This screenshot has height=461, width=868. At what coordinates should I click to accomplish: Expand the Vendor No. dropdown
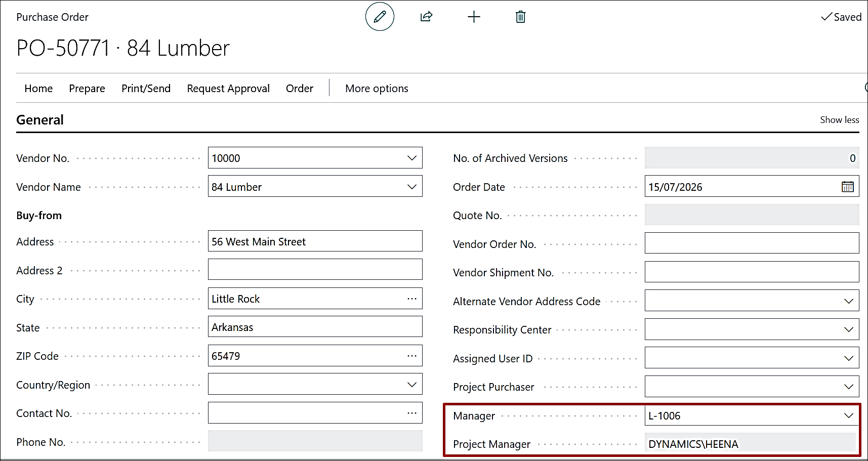412,158
